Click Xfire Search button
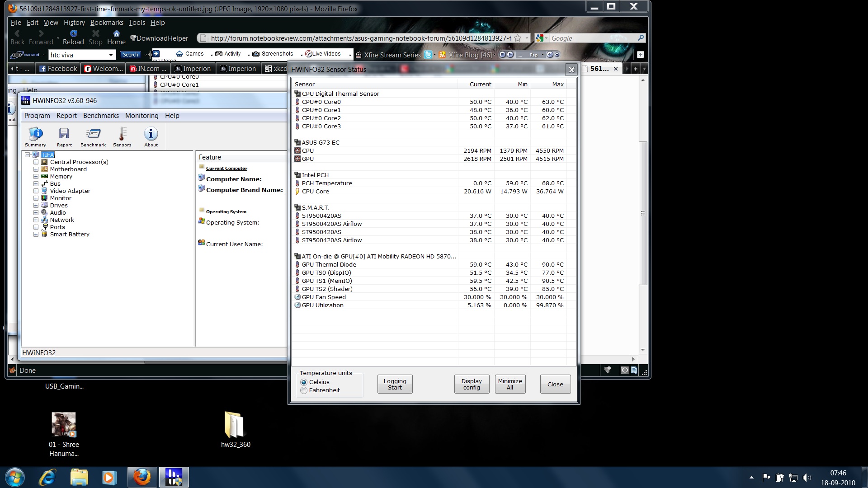Screen dimensions: 868x488 click(x=131, y=55)
